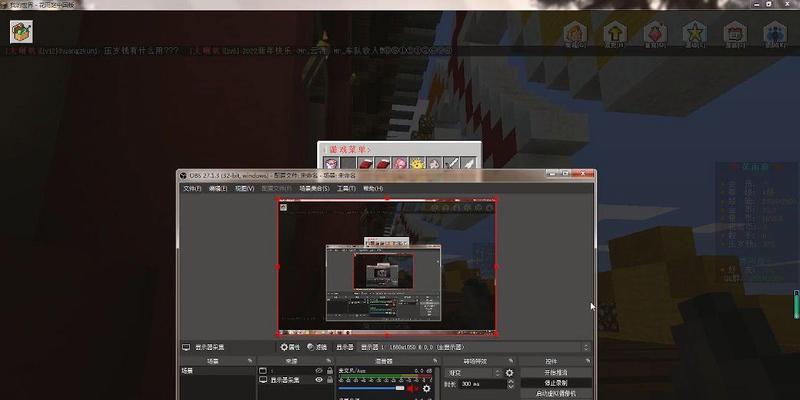Toggle eye visibility of display capture source

pos(319,380)
